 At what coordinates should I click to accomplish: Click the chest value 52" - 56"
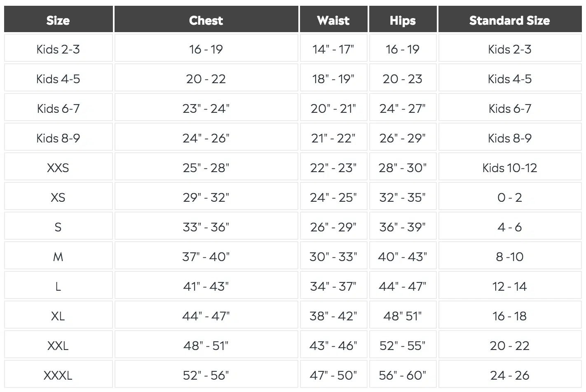point(206,375)
